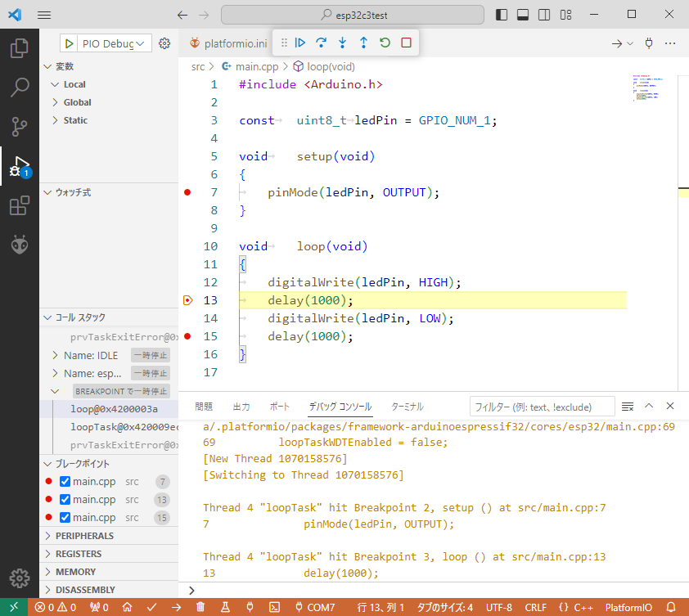This screenshot has width=689, height=616.
Task: Step into in debug toolbar
Action: tap(342, 43)
